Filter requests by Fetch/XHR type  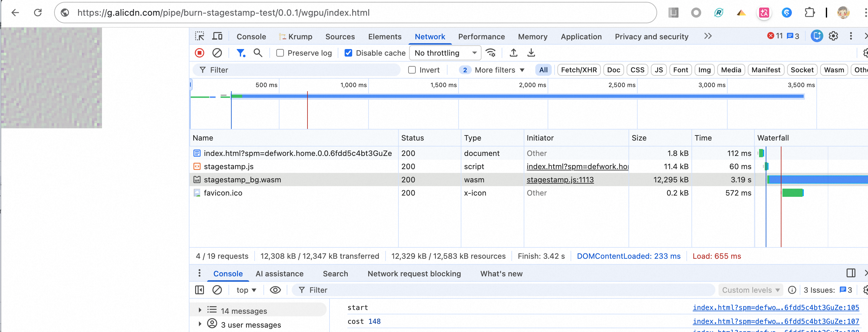point(578,70)
